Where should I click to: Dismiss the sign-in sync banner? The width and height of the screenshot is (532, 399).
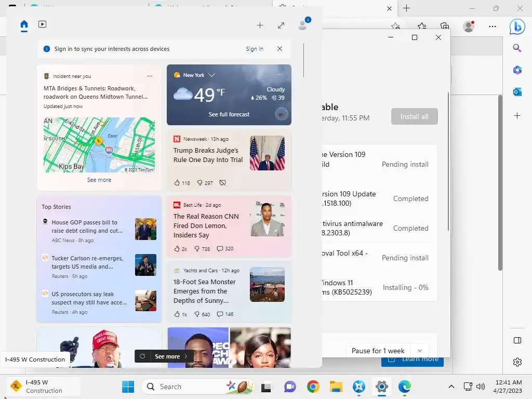click(280, 48)
